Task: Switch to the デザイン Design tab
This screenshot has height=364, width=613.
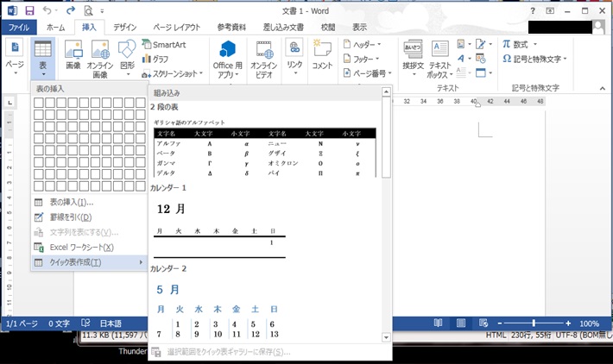Action: 124,28
